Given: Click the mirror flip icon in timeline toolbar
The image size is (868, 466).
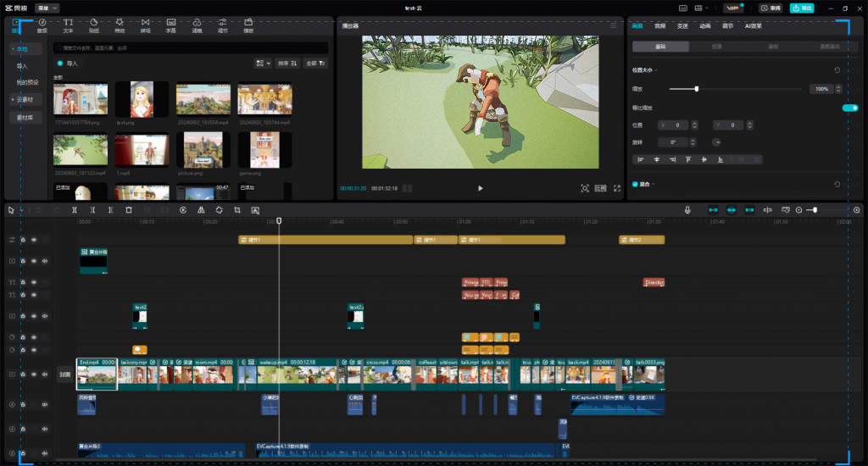Looking at the screenshot, I should pyautogui.click(x=201, y=210).
